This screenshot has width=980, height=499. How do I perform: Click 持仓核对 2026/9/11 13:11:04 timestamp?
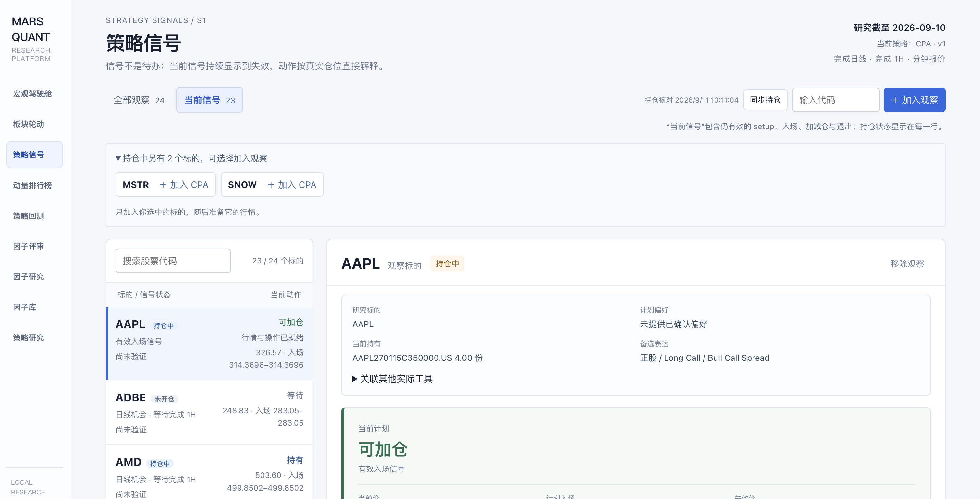click(x=691, y=100)
